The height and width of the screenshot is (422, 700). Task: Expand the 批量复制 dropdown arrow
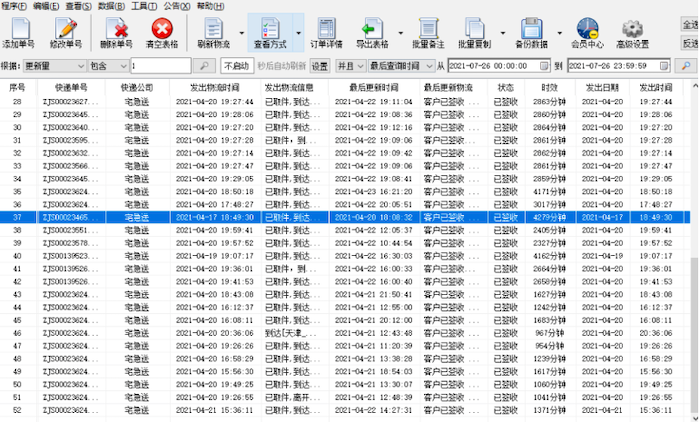[503, 33]
